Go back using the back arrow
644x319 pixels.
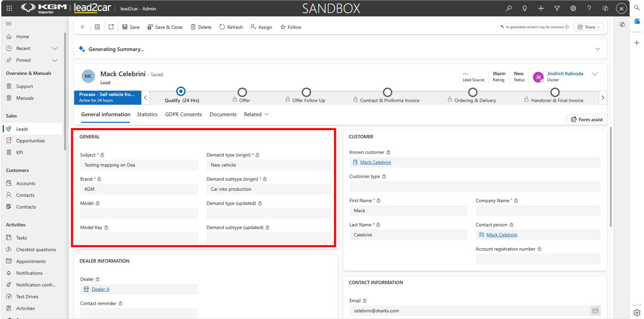[x=83, y=27]
